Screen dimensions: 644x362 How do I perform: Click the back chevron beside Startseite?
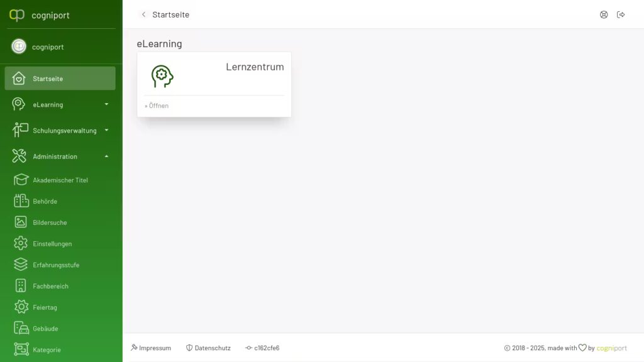coord(143,14)
